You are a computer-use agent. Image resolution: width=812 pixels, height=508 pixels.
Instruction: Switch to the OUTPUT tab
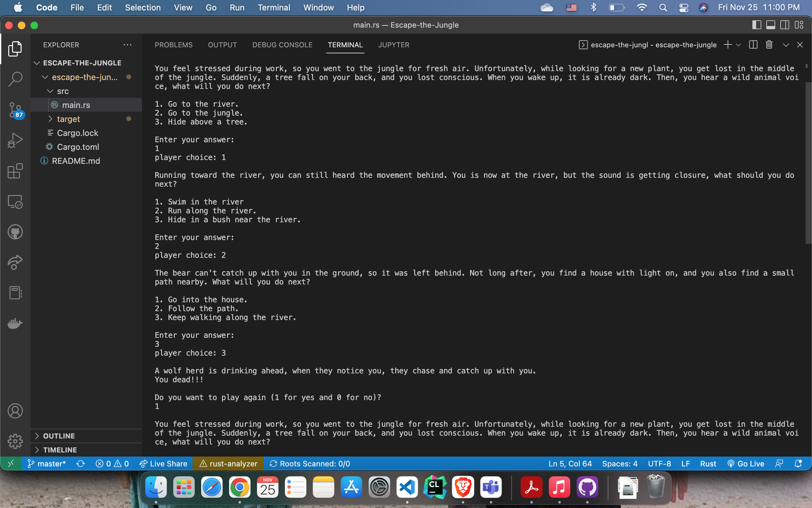pos(222,45)
